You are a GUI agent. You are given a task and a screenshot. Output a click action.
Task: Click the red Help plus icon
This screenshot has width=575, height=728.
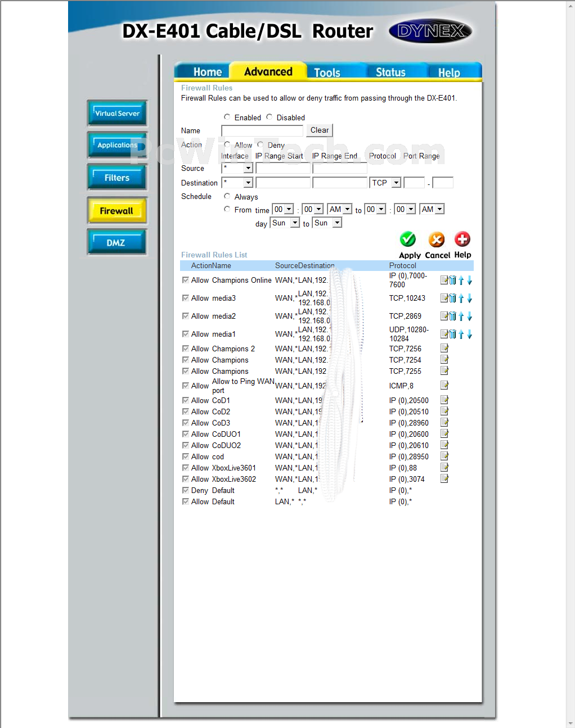point(462,239)
